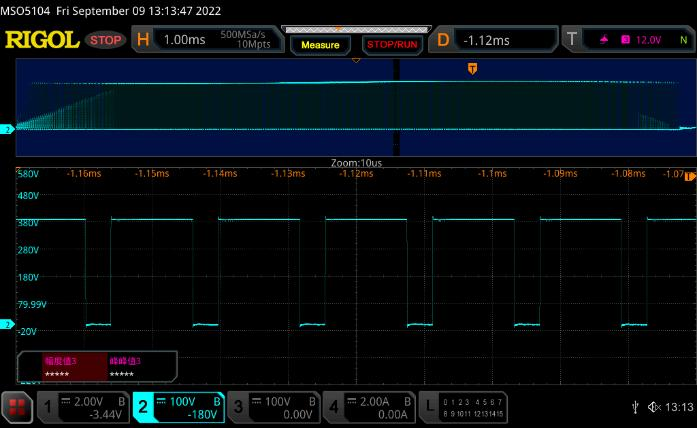Toggle channel 1 with 2.00V scale
Viewport: 697px width, 428px height.
(83, 406)
